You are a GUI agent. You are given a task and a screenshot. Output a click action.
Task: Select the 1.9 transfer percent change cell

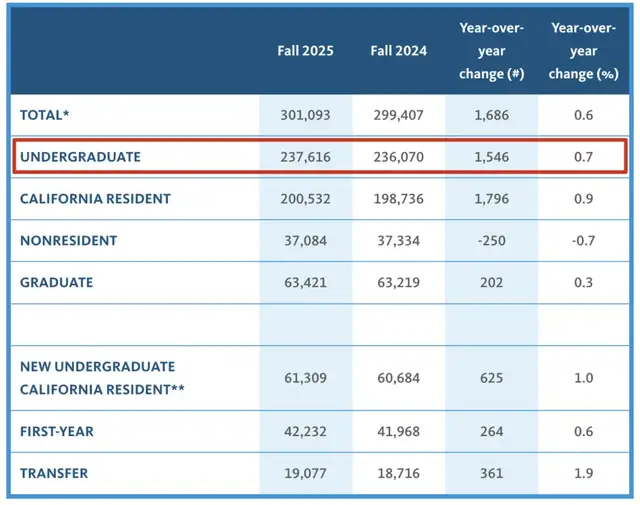pos(584,474)
